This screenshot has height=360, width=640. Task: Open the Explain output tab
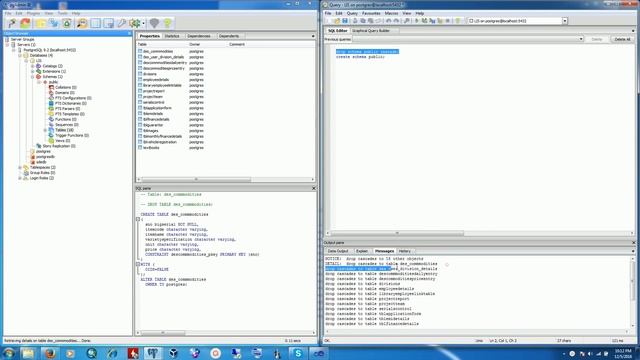[362, 251]
